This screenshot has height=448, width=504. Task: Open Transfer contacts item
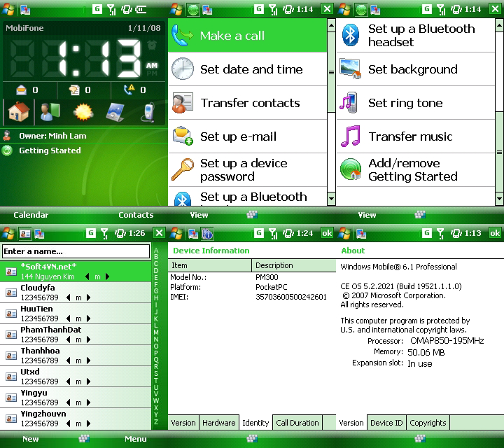pyautogui.click(x=248, y=103)
